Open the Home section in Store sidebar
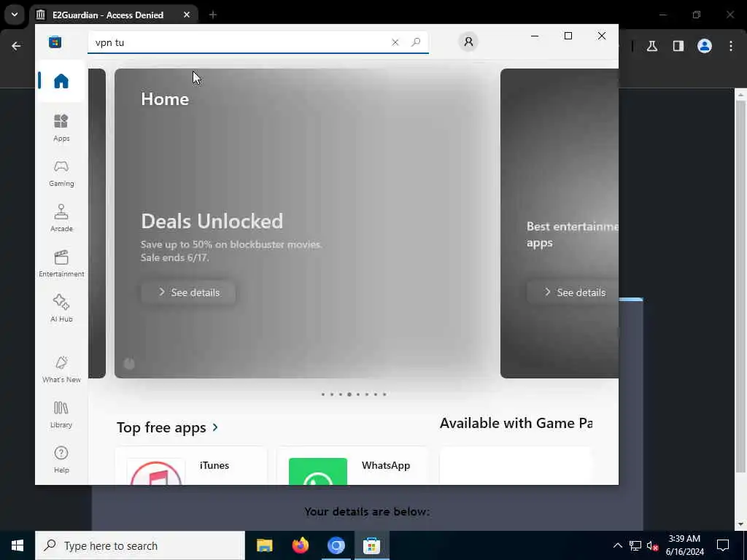This screenshot has width=747, height=560. (61, 81)
